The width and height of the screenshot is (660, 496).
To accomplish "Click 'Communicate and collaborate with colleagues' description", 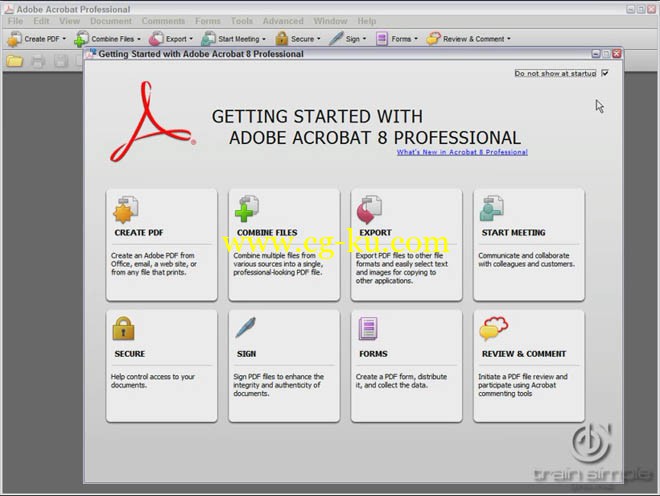I will click(526, 259).
